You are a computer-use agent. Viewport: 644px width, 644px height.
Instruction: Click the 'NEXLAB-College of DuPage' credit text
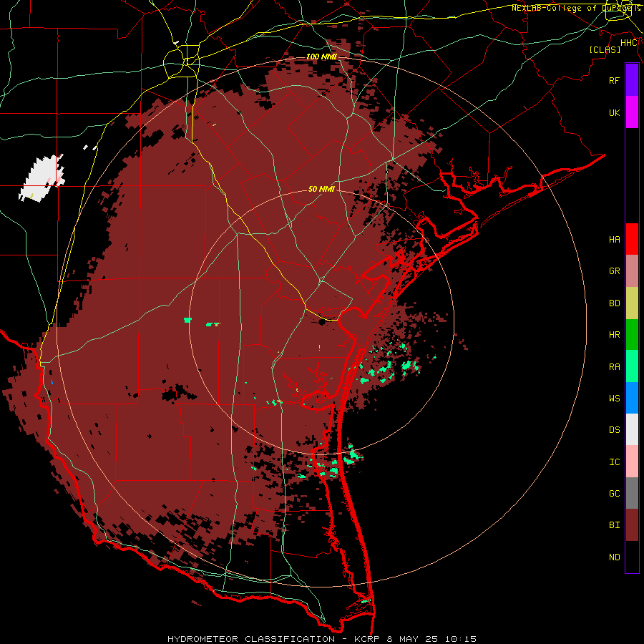pyautogui.click(x=573, y=8)
